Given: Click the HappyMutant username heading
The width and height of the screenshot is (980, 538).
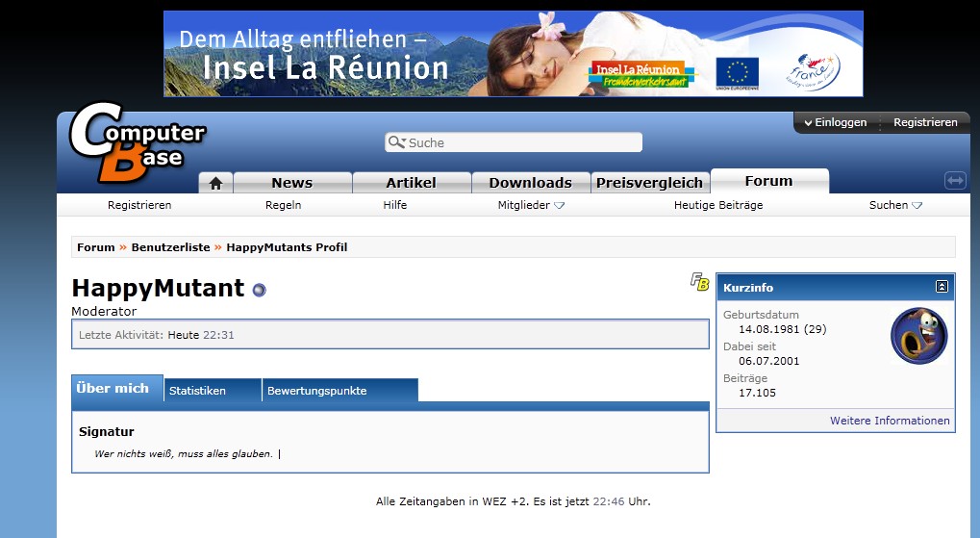Looking at the screenshot, I should point(158,289).
